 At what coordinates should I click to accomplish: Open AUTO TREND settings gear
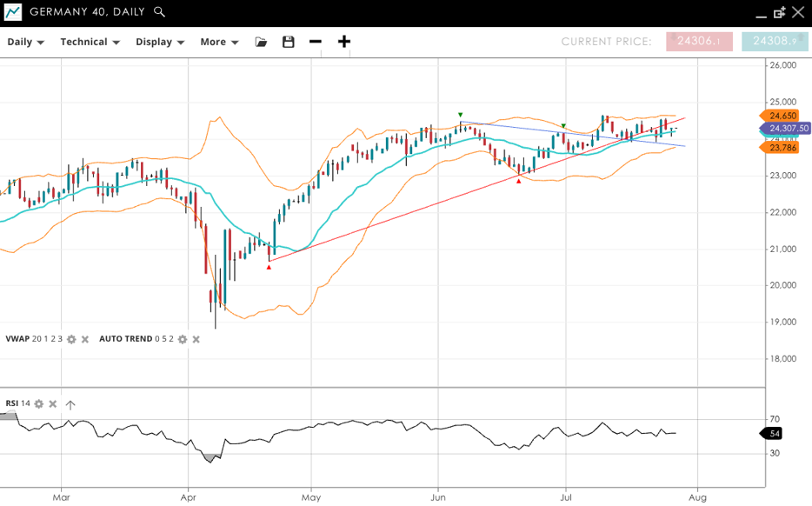[183, 339]
